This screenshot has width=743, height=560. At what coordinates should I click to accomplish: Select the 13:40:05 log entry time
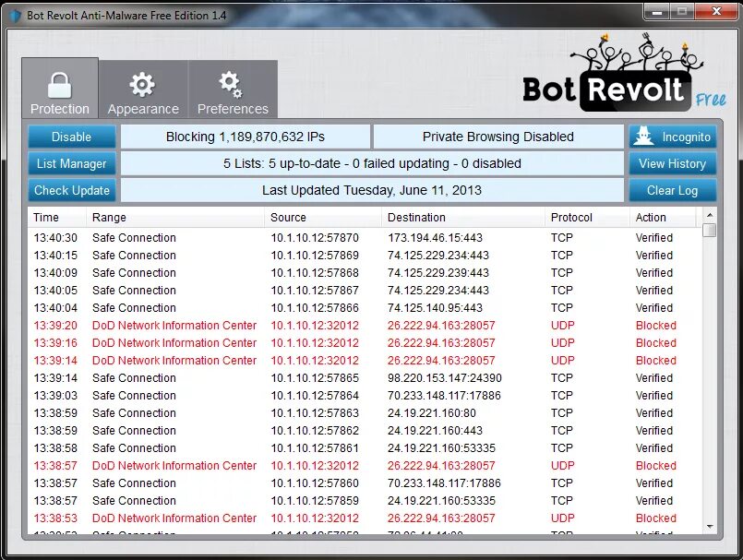(x=55, y=291)
